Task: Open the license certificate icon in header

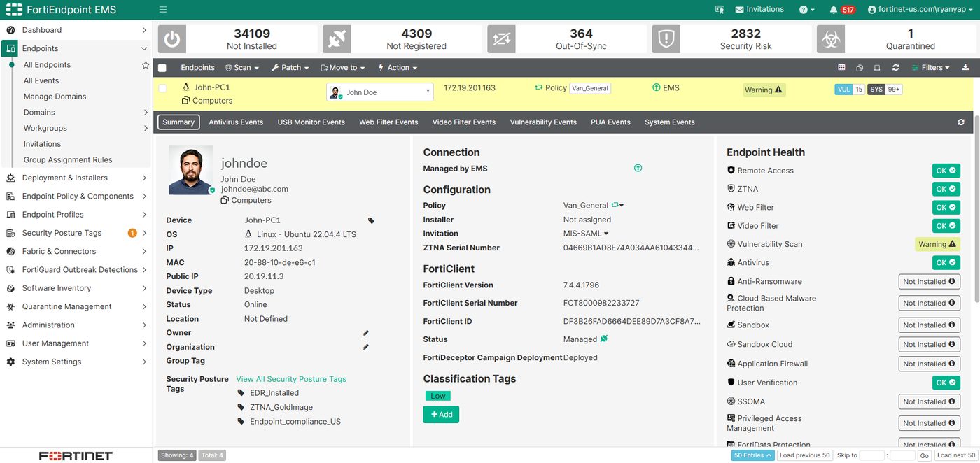Action: [x=719, y=10]
